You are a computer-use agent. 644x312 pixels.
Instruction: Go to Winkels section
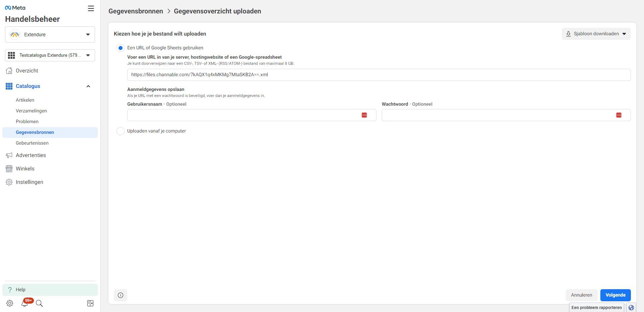25,169
